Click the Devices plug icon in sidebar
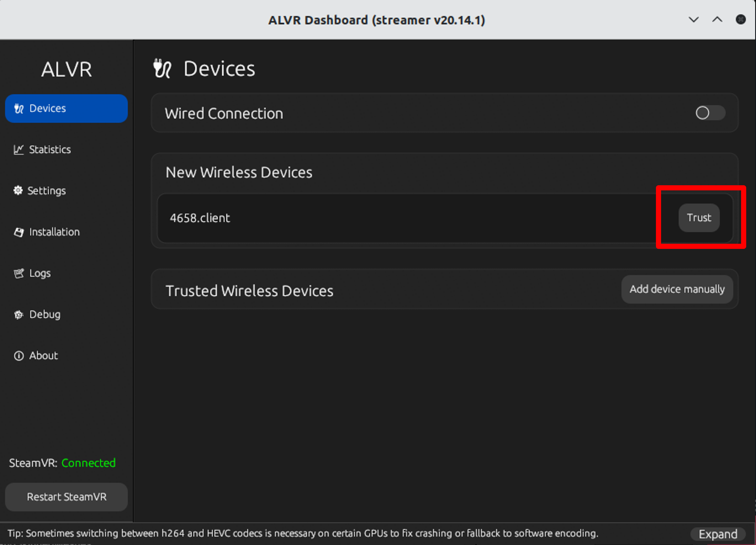This screenshot has height=545, width=756. (x=19, y=109)
